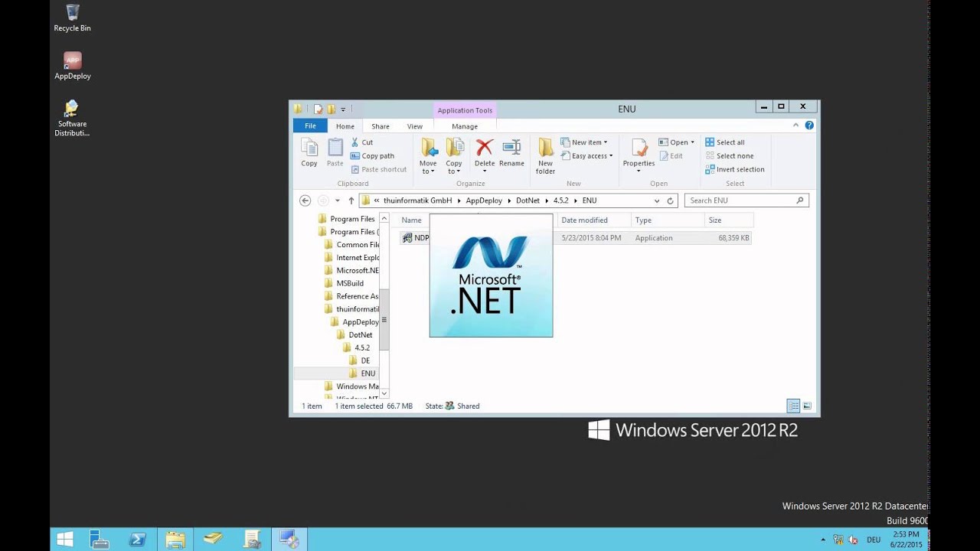
Task: Click Paste shortcut in the ribbon
Action: [x=378, y=170]
